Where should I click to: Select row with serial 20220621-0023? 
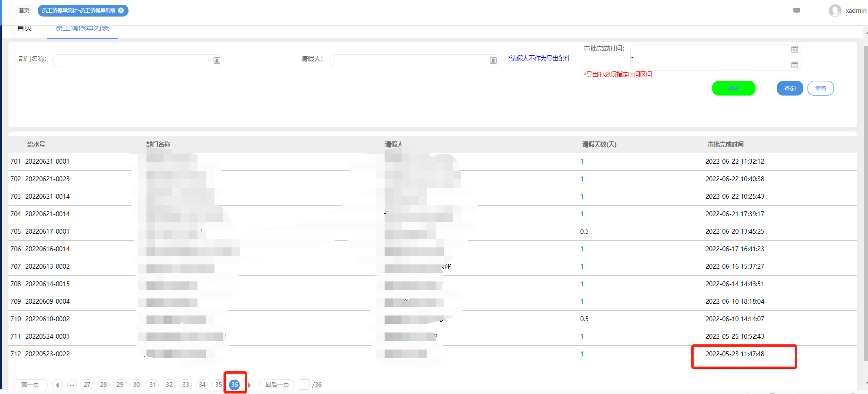point(432,179)
